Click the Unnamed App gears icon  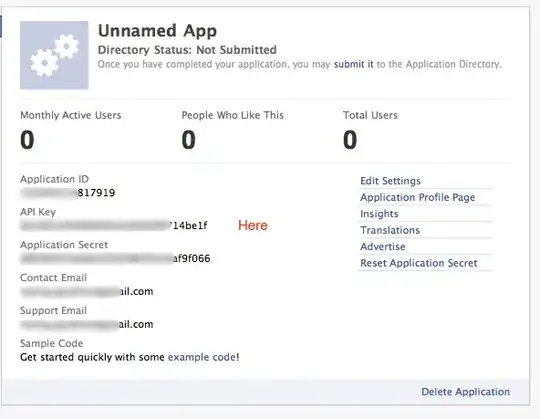(x=54, y=55)
